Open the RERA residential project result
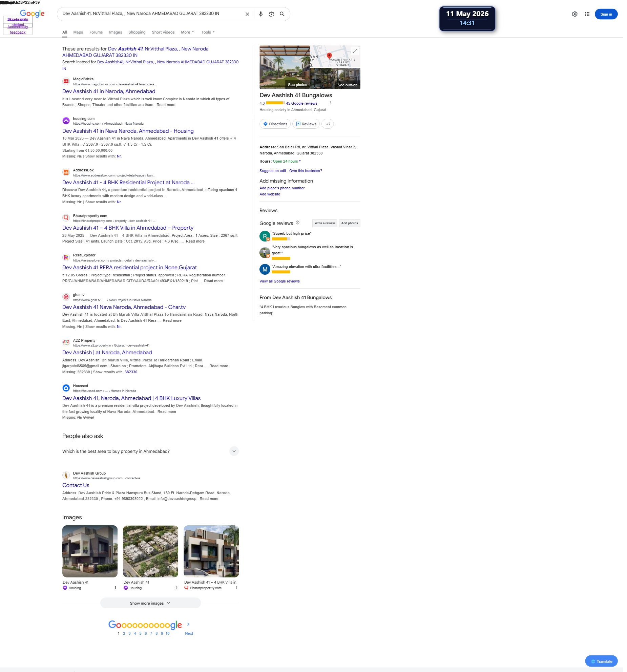627x672 pixels. tap(129, 268)
